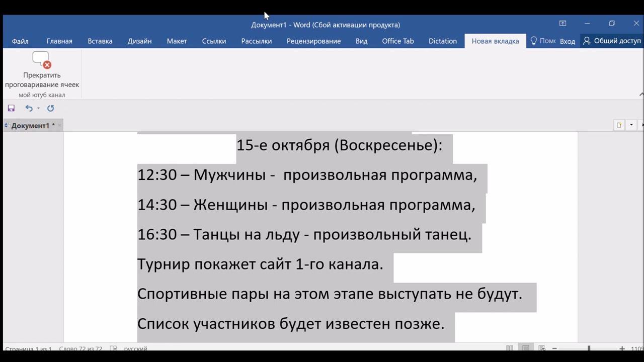644x362 pixels.
Task: Open the Вид ribbon tab
Action: coord(361,41)
